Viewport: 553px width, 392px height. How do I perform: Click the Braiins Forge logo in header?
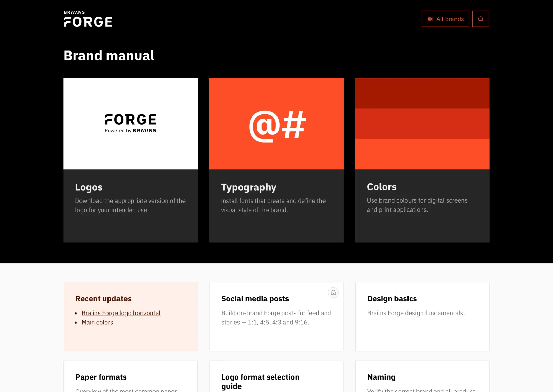pos(88,19)
